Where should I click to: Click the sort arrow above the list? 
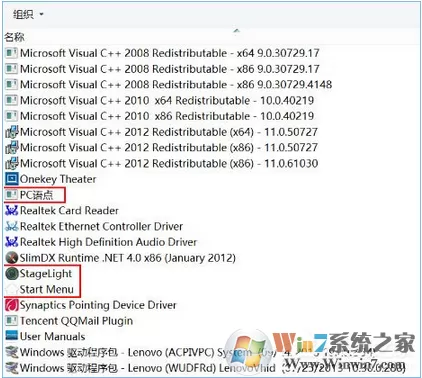coord(236,31)
